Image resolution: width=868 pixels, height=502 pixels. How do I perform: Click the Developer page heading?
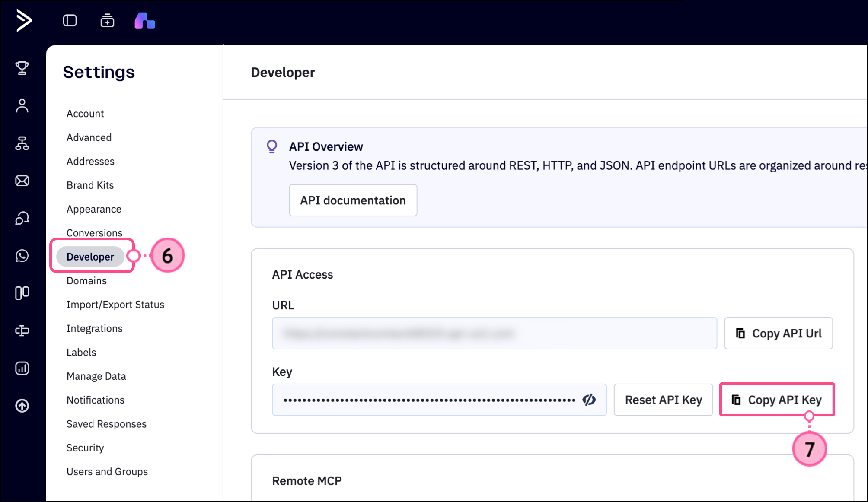point(283,73)
